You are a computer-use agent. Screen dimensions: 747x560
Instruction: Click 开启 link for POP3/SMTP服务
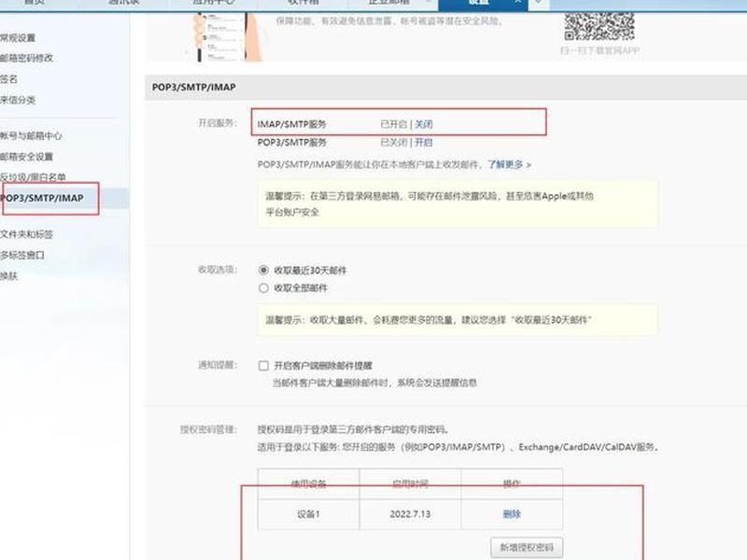click(424, 143)
